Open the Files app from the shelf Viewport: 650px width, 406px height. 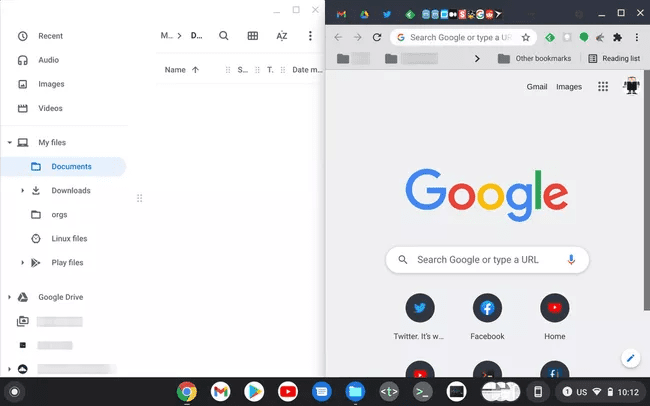point(355,391)
